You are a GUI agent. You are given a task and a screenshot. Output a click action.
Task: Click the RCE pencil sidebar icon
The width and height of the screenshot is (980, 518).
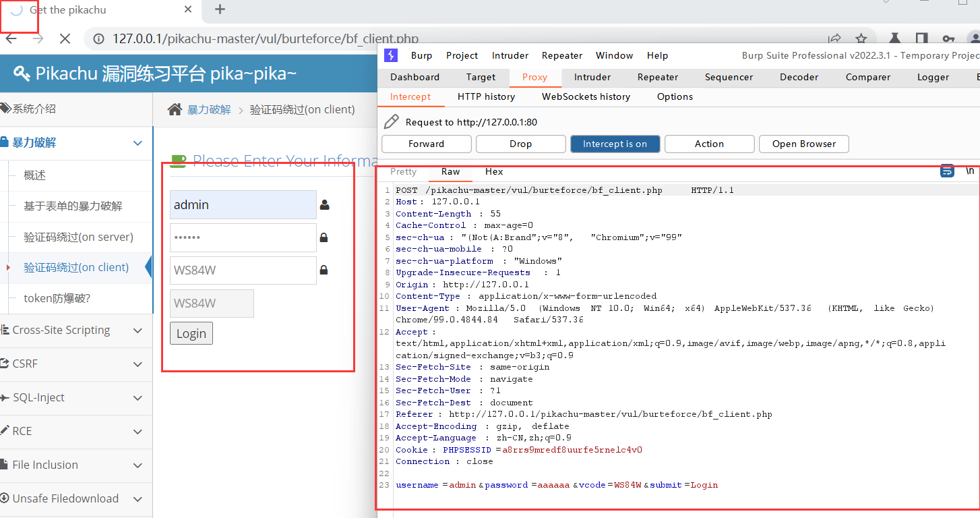5,431
